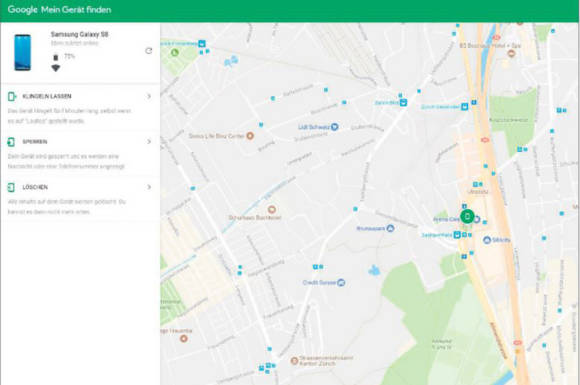This screenshot has height=385, width=580.
Task: Click the refresh device location icon
Action: pyautogui.click(x=149, y=51)
